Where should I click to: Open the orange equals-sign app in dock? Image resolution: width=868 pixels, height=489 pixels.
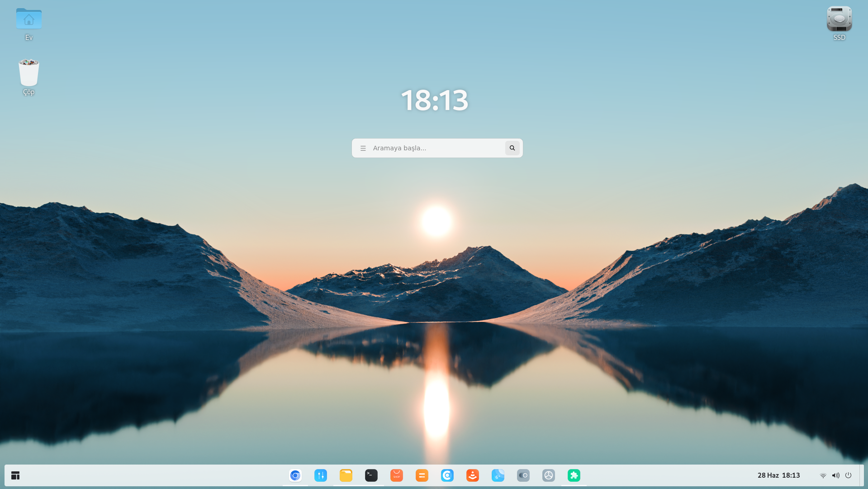tap(422, 475)
